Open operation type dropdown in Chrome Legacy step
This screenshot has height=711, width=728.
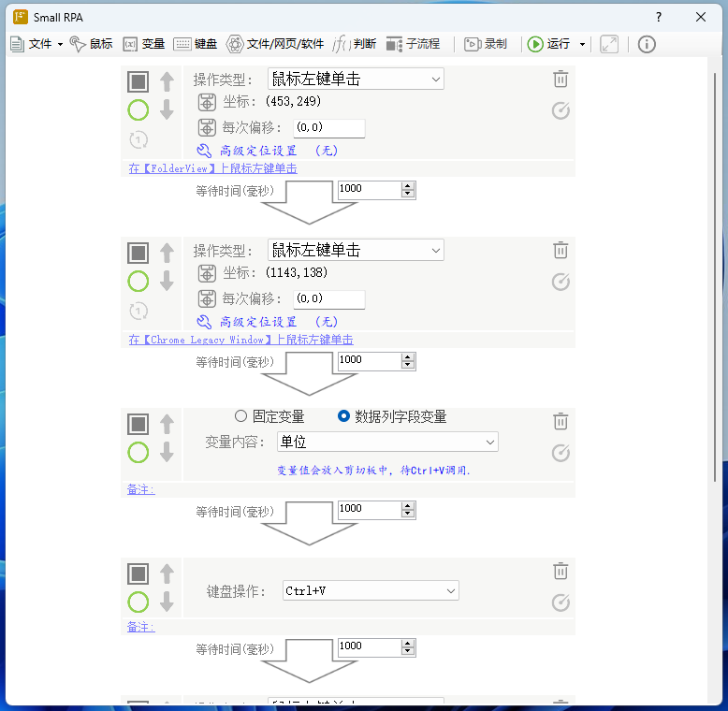356,250
